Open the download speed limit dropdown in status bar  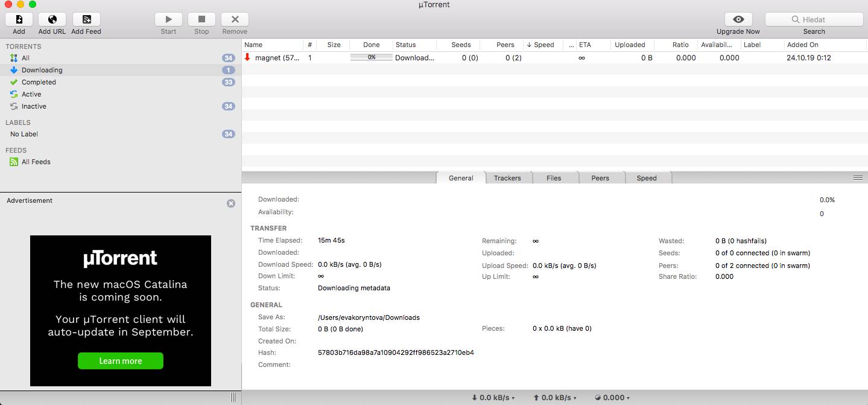point(493,398)
